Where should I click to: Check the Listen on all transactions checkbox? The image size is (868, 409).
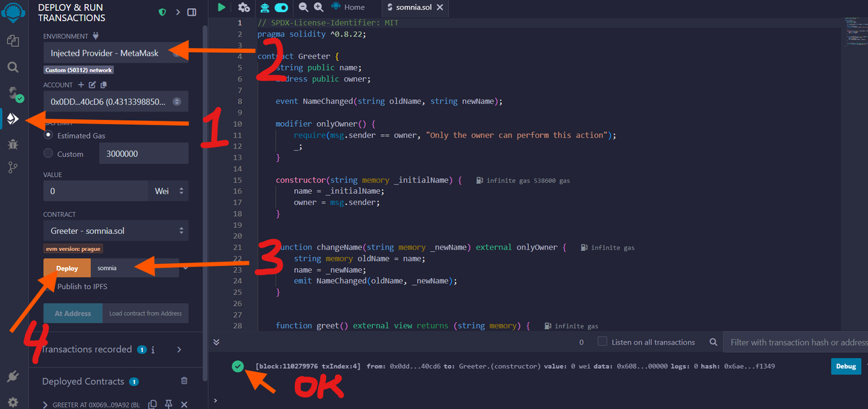click(x=602, y=342)
